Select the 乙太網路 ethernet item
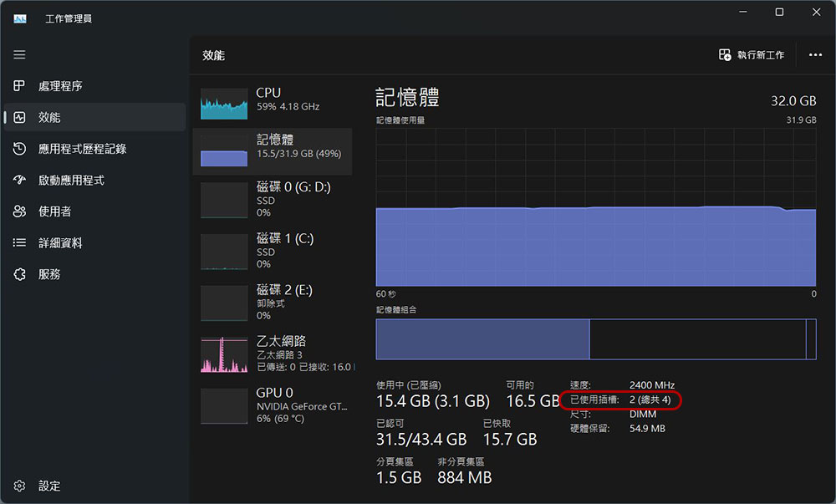Image resolution: width=836 pixels, height=504 pixels. click(x=273, y=354)
